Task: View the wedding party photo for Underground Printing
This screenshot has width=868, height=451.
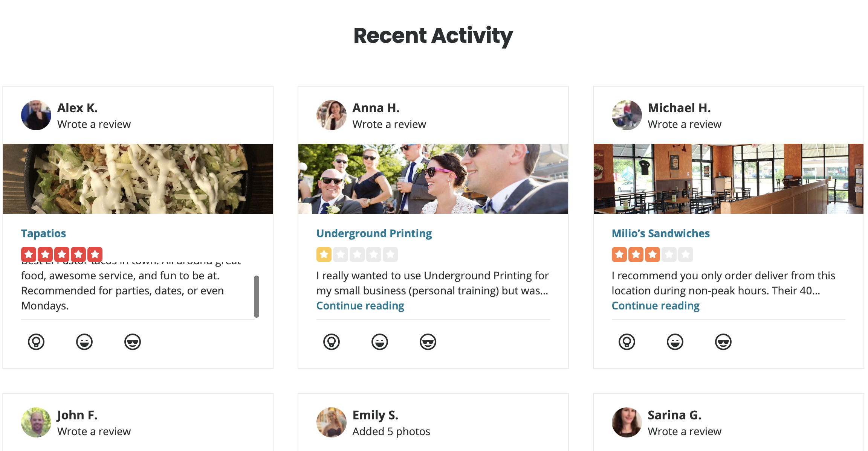Action: click(x=433, y=179)
